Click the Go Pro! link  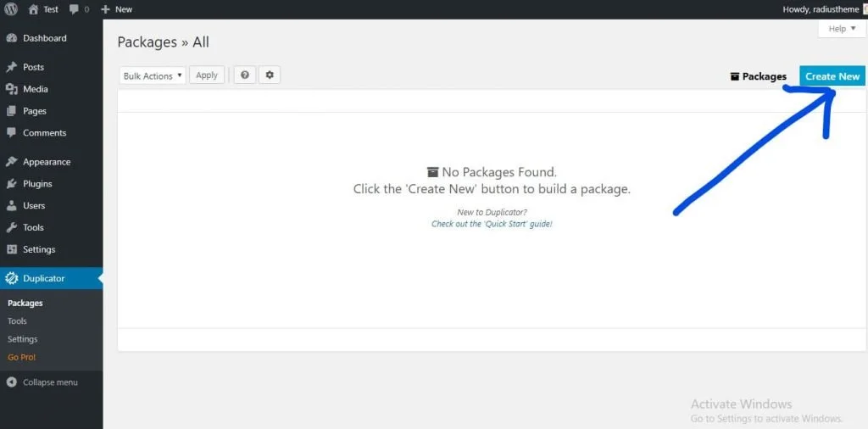21,358
